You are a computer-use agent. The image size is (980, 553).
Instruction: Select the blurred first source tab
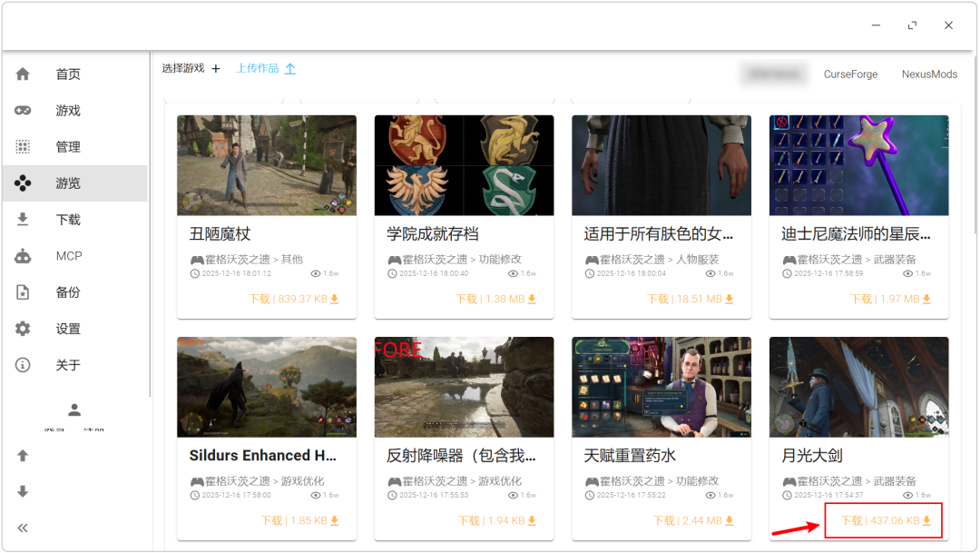coord(774,74)
